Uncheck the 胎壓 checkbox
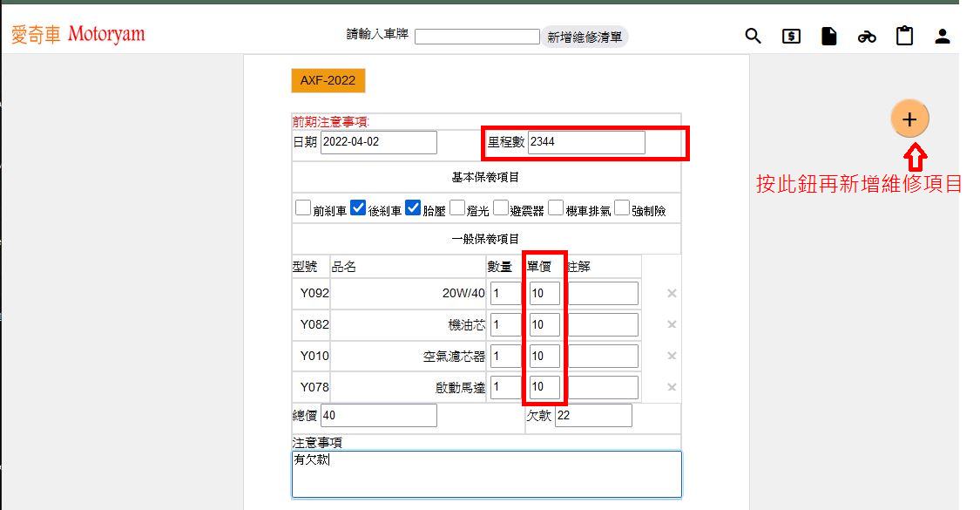Image resolution: width=980 pixels, height=510 pixels. point(414,208)
